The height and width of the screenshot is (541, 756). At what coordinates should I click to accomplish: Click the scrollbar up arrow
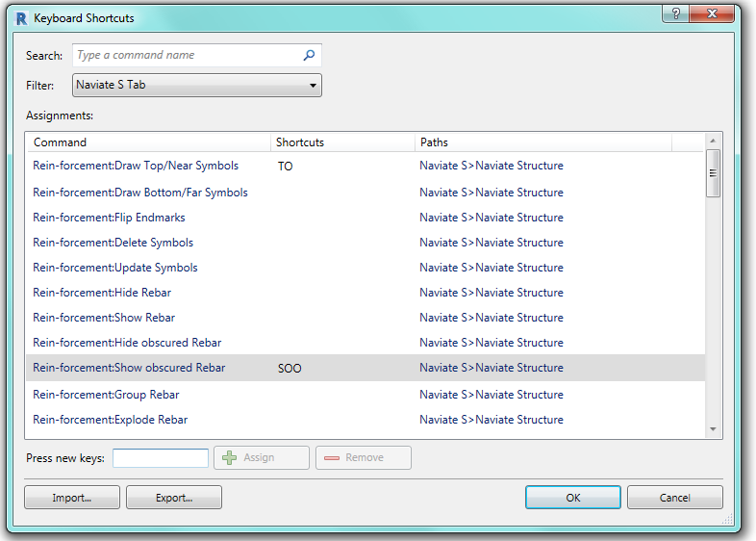tap(713, 142)
